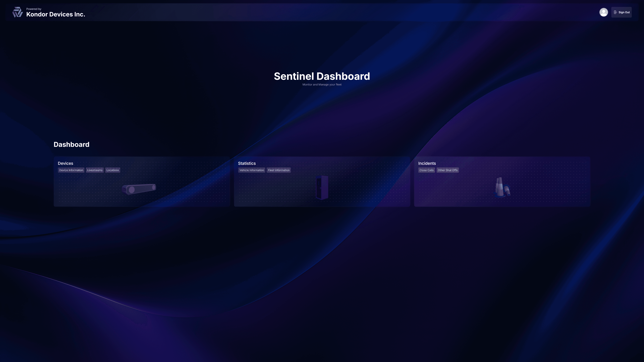Select the Close Calls tag

(x=426, y=170)
